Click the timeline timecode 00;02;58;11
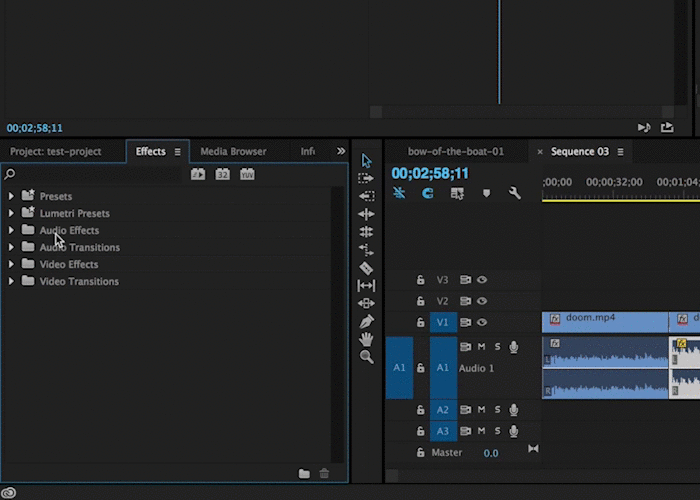The image size is (700, 500). (x=430, y=173)
